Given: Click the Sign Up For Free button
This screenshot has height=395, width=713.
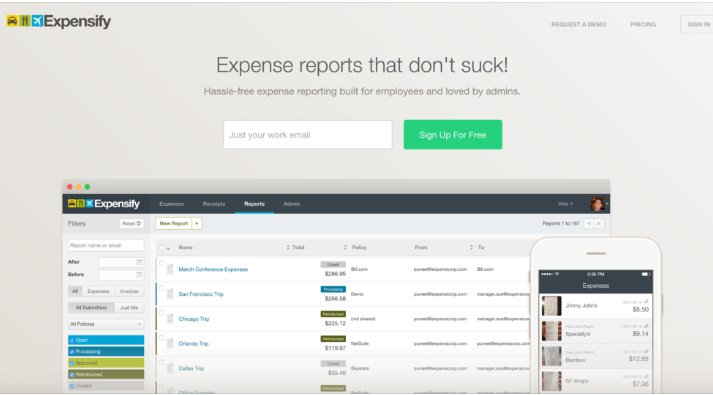Looking at the screenshot, I should pyautogui.click(x=452, y=135).
